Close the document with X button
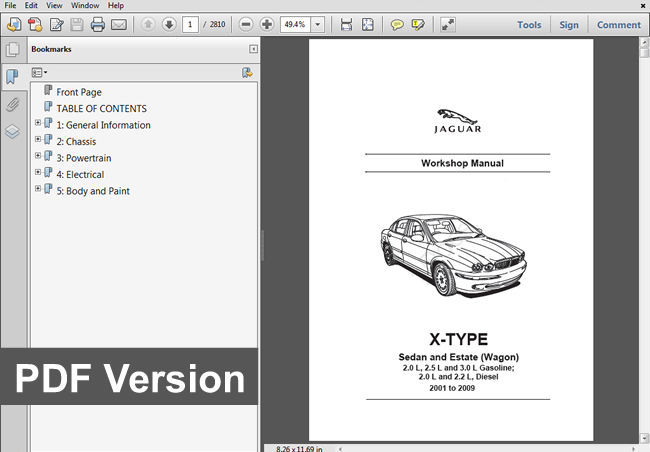The image size is (650, 452). (643, 5)
